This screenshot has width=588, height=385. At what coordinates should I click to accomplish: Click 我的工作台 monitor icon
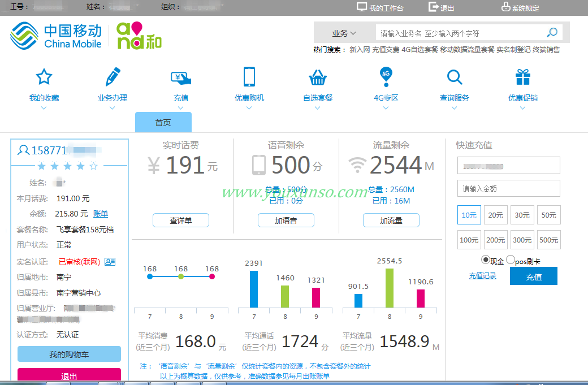point(361,7)
